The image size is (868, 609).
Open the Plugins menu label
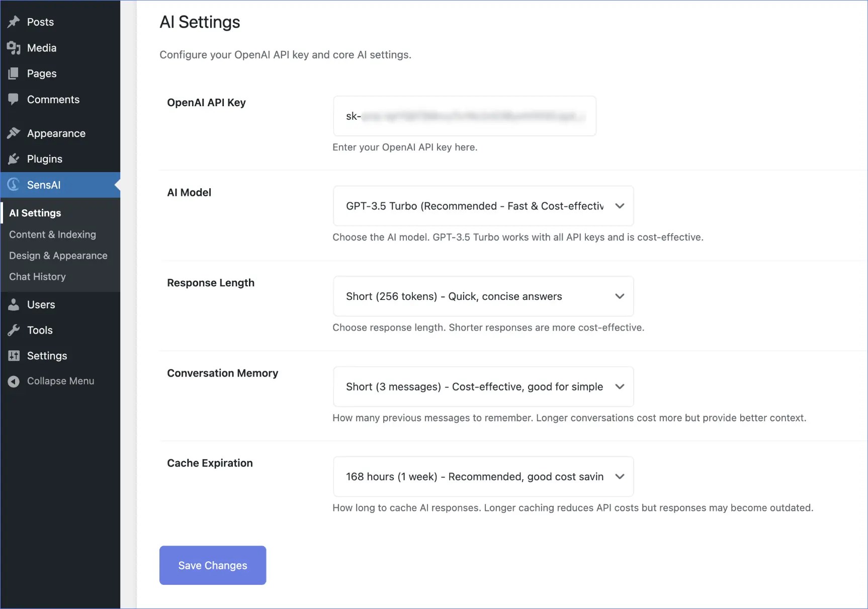pyautogui.click(x=45, y=159)
